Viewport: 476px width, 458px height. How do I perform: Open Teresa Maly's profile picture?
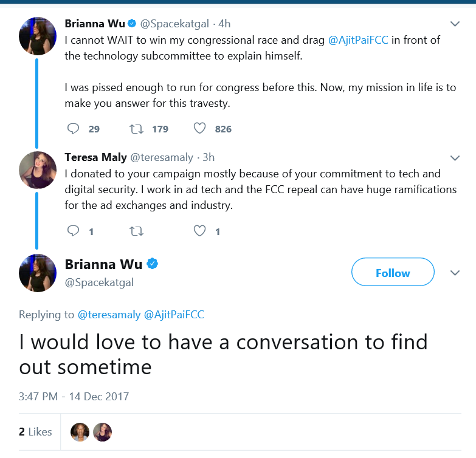[x=38, y=170]
